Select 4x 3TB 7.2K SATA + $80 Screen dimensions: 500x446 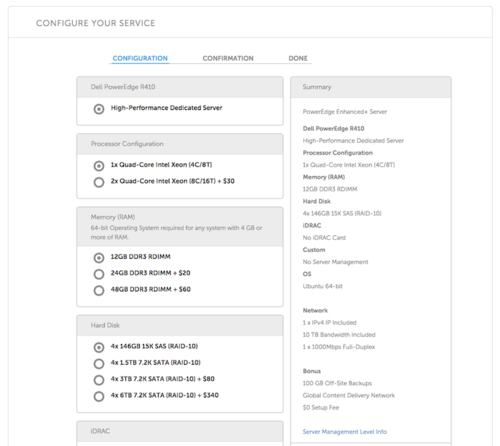click(99, 380)
